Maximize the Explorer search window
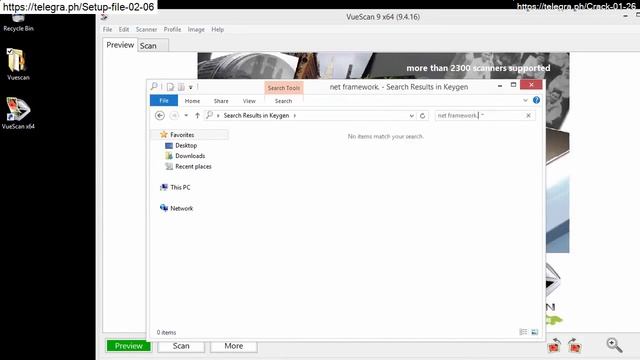Image resolution: width=640 pixels, height=360 pixels. coord(513,85)
